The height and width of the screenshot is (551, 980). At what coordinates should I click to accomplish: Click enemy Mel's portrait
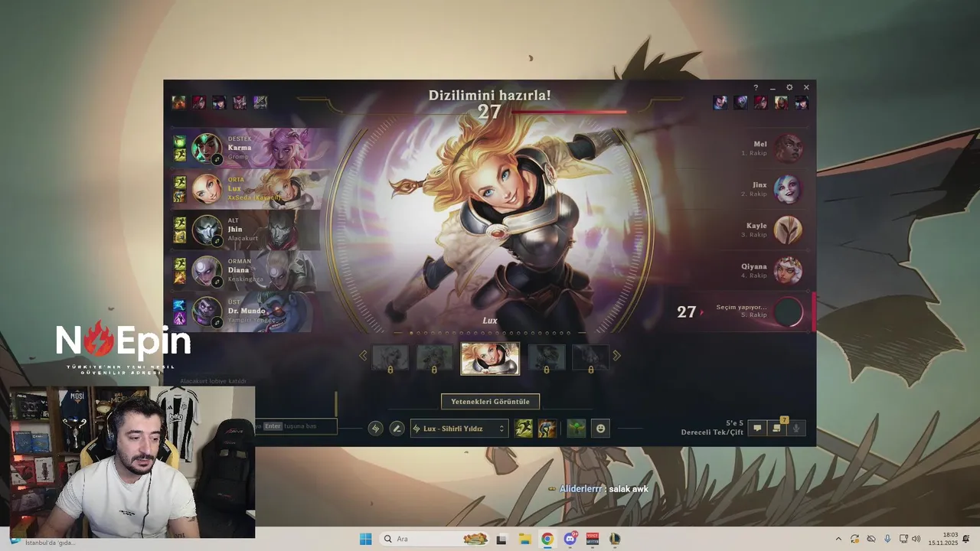[788, 148]
